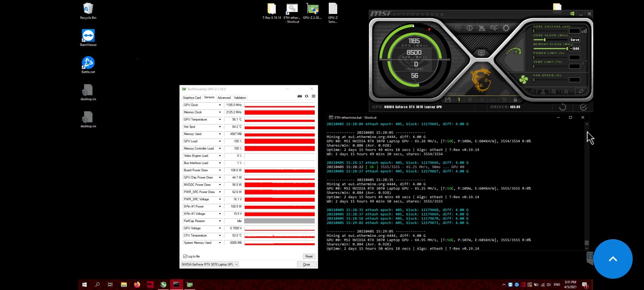Click the Windows Start button
The image size is (644, 290).
pyautogui.click(x=85, y=284)
